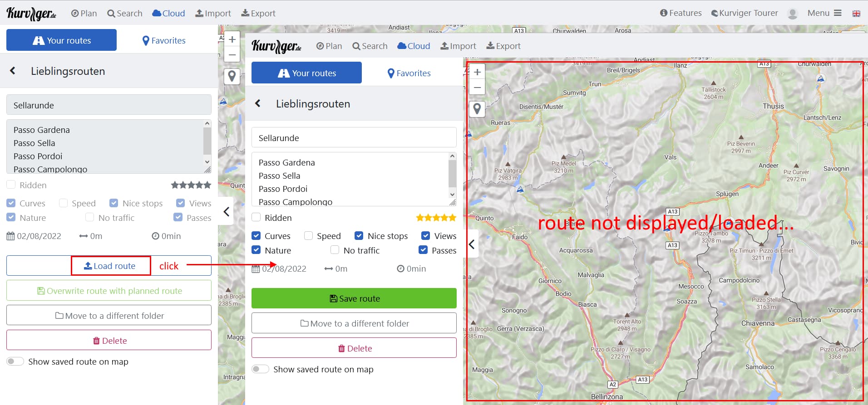Switch to the Favorites tab in left panel

164,40
